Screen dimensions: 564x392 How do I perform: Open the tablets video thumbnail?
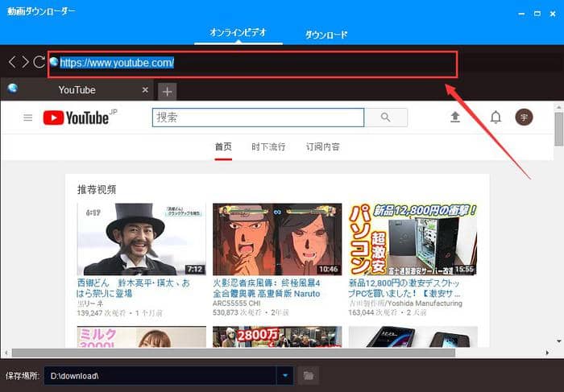413,336
